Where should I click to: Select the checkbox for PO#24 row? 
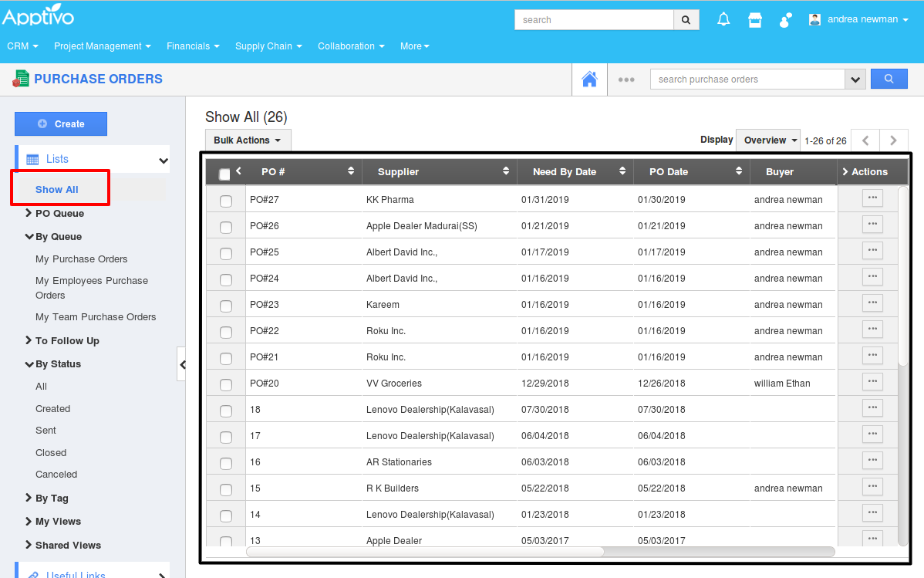point(226,280)
